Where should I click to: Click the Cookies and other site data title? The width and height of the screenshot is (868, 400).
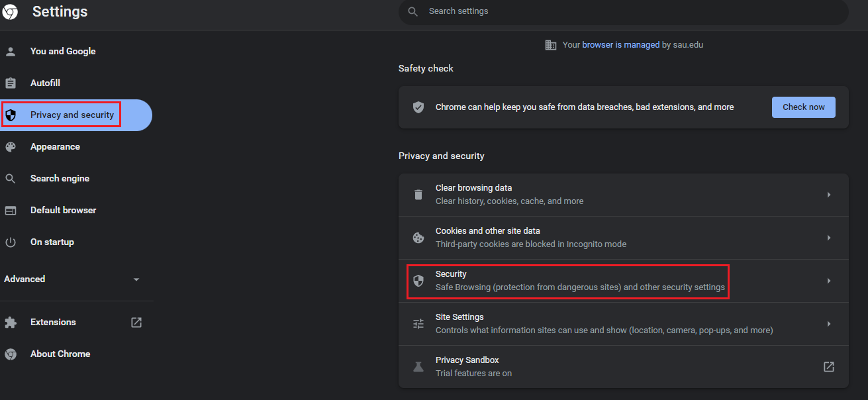pos(488,231)
